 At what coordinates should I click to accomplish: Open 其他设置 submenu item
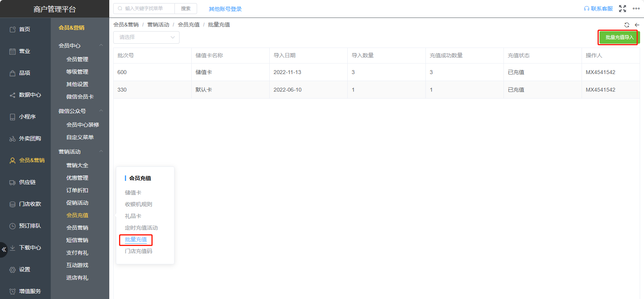pyautogui.click(x=77, y=84)
